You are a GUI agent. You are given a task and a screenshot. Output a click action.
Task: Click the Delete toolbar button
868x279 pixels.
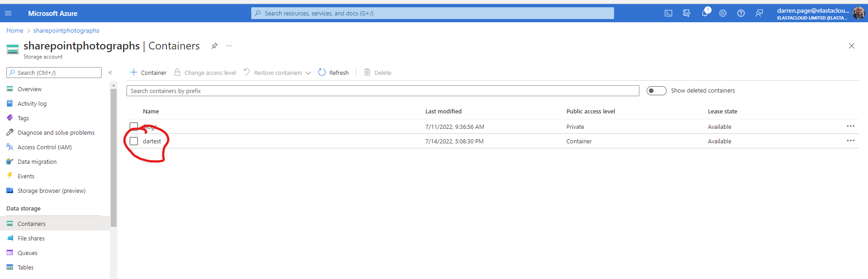(378, 73)
